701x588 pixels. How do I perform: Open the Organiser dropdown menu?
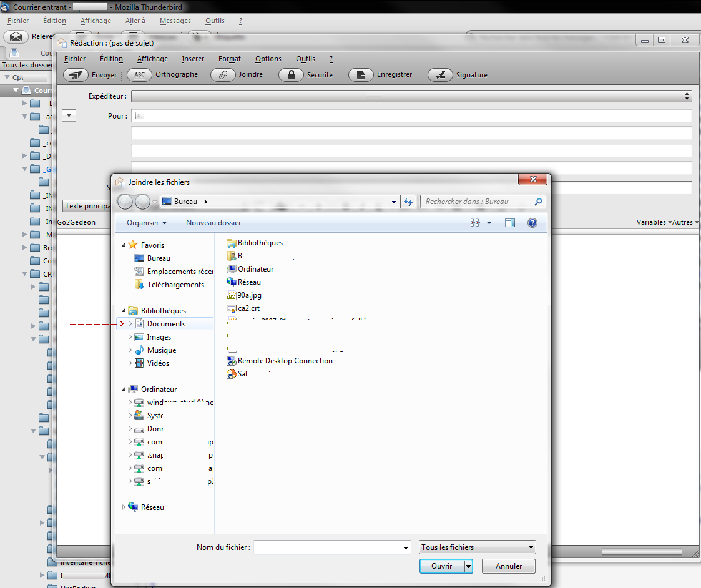[147, 223]
